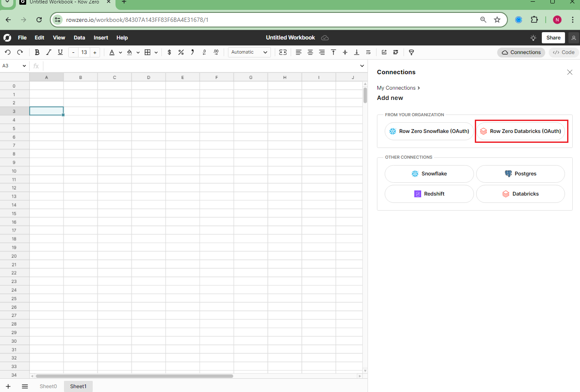Viewport: 580px width, 392px height.
Task: Open the Data menu
Action: coord(79,38)
